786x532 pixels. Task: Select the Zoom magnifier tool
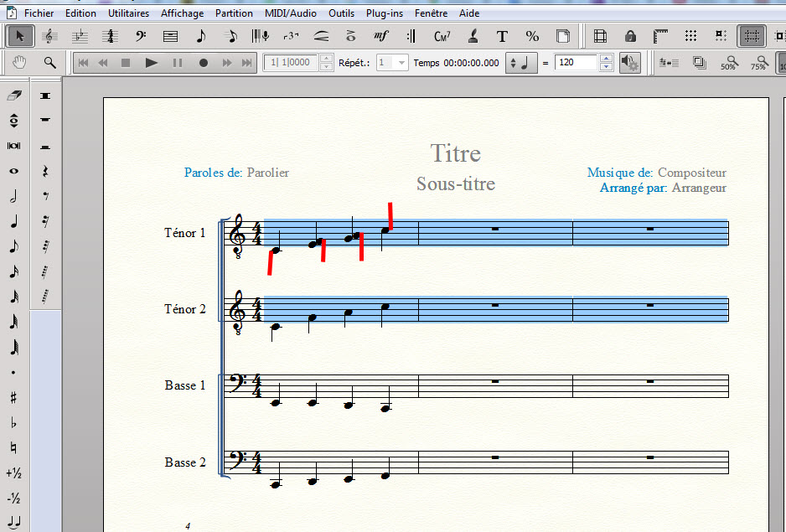(x=49, y=63)
